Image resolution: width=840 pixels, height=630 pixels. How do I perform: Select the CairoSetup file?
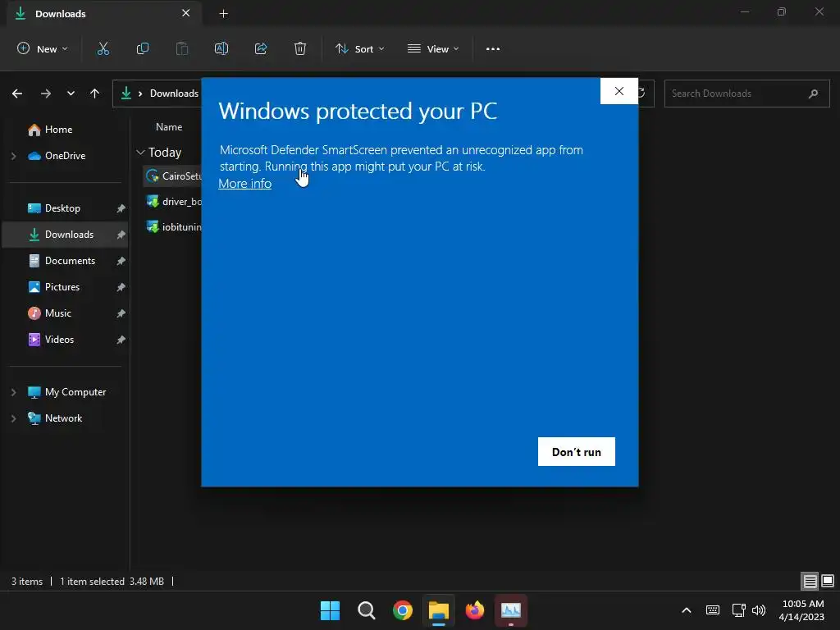[172, 176]
